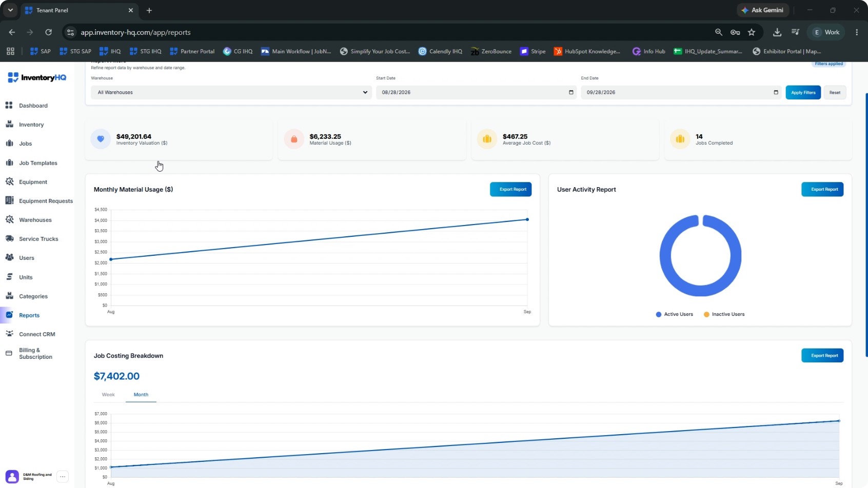Image resolution: width=868 pixels, height=488 pixels.
Task: Open a new browser tab
Action: 149,10
